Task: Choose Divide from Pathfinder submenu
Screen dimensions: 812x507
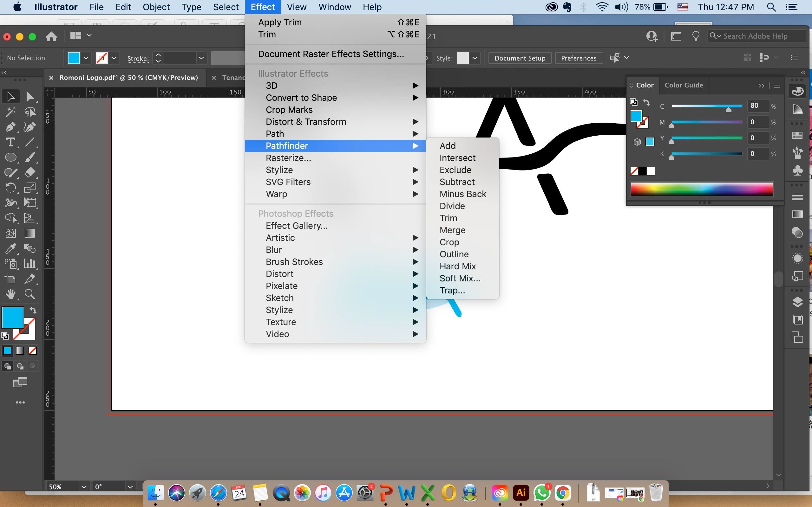Action: point(452,206)
